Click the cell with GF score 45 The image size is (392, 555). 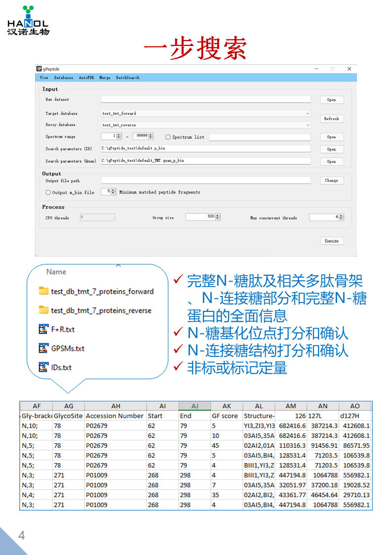tap(227, 446)
